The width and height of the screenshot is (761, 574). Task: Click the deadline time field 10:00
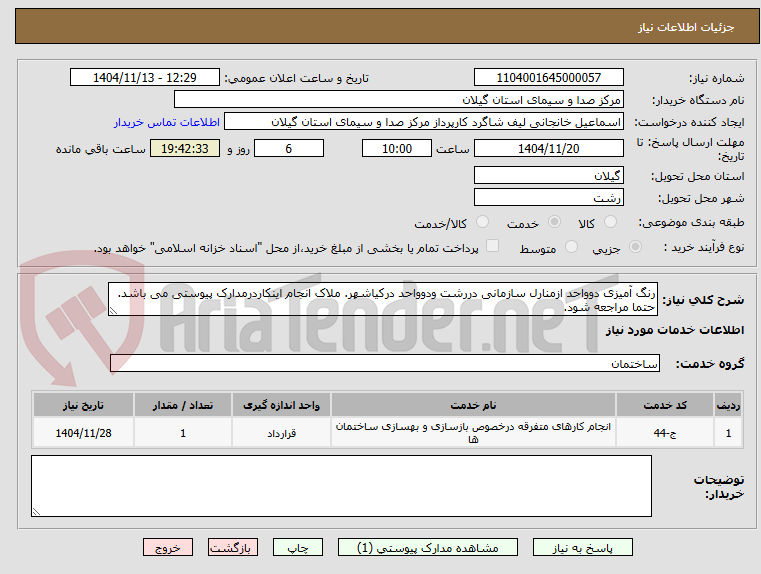(x=397, y=148)
